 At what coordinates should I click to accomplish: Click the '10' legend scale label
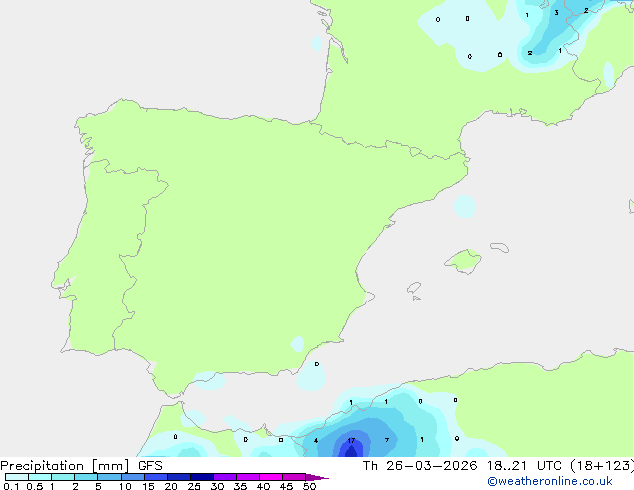coord(125,486)
